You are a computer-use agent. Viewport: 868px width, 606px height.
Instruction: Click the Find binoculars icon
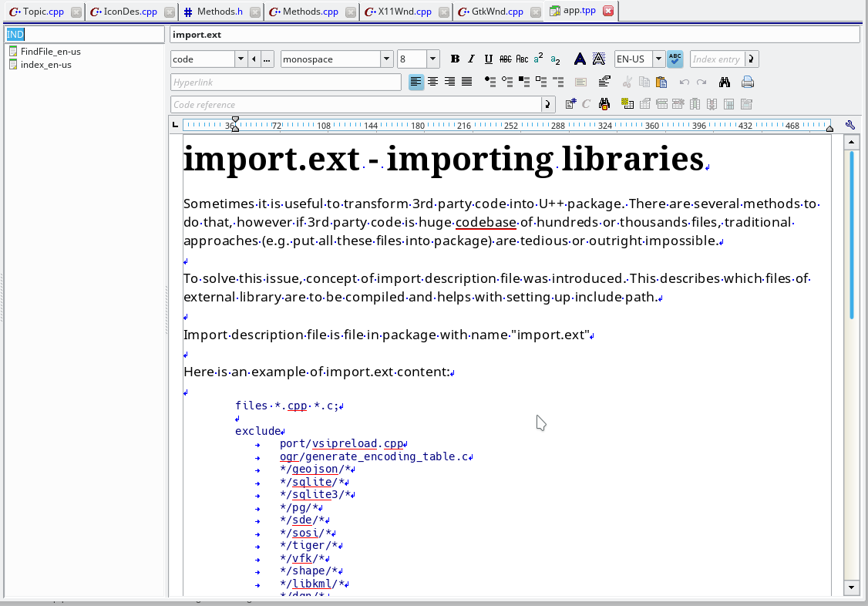point(725,82)
